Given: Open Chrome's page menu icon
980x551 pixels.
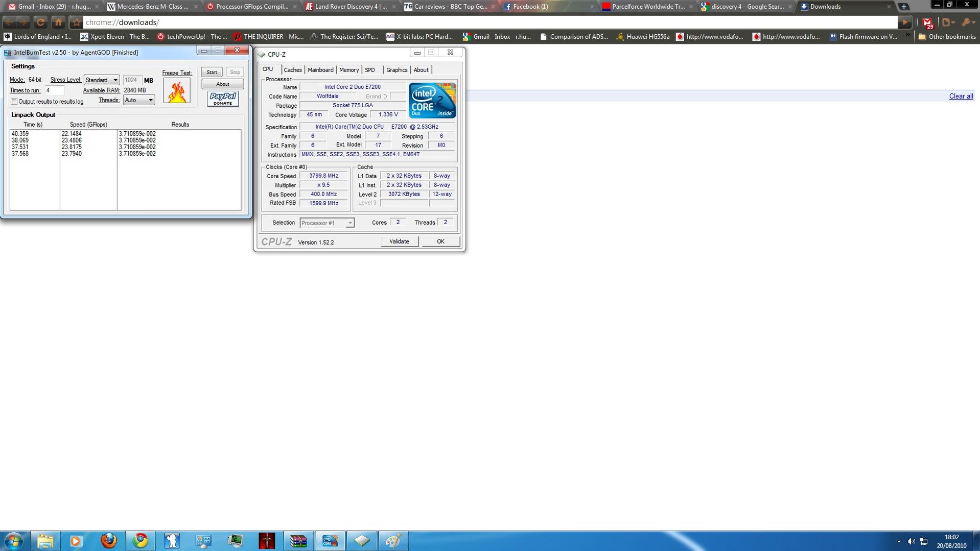Looking at the screenshot, I should click(948, 22).
